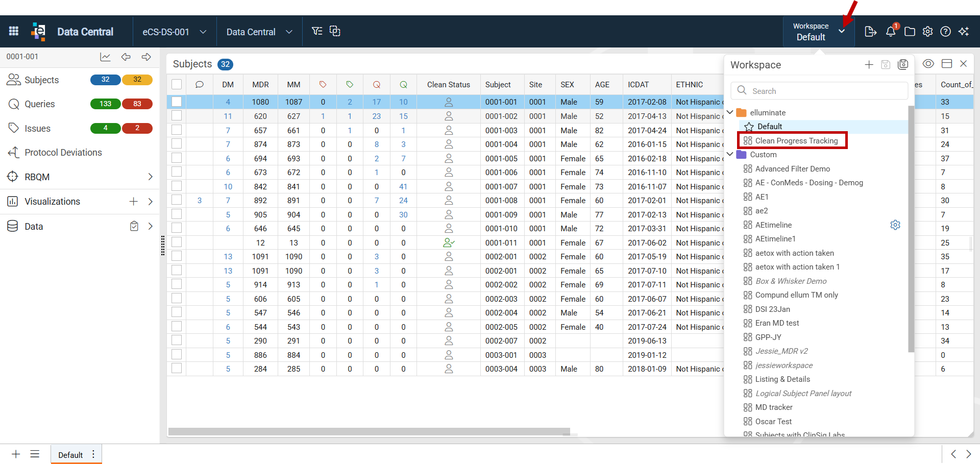
Task: Click the comment column header icon
Action: pyautogui.click(x=200, y=85)
